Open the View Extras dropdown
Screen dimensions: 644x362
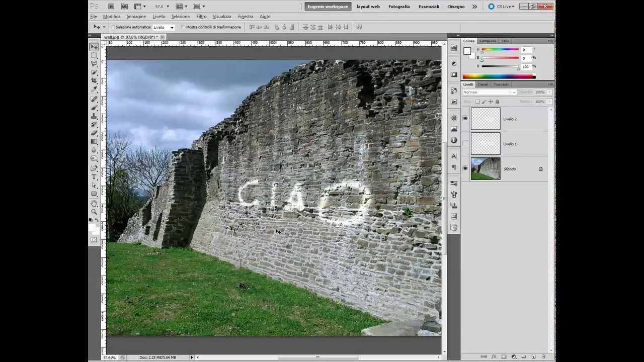[x=140, y=7]
